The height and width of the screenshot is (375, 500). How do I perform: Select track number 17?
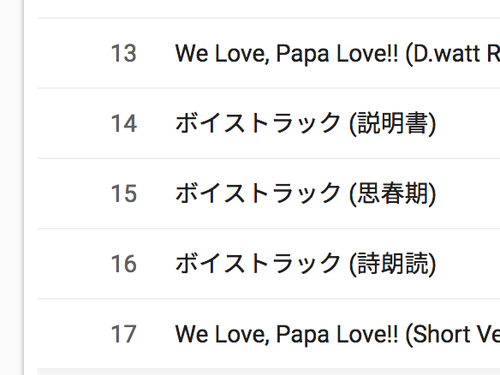tap(123, 334)
